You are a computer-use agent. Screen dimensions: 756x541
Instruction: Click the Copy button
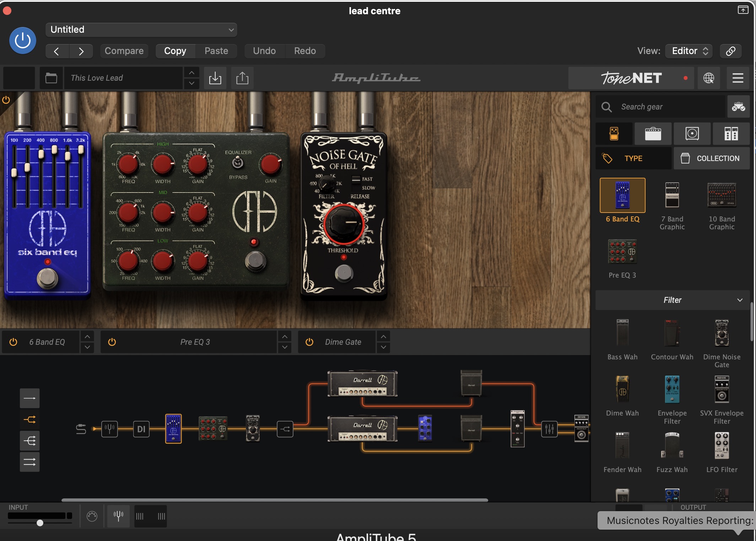tap(175, 51)
